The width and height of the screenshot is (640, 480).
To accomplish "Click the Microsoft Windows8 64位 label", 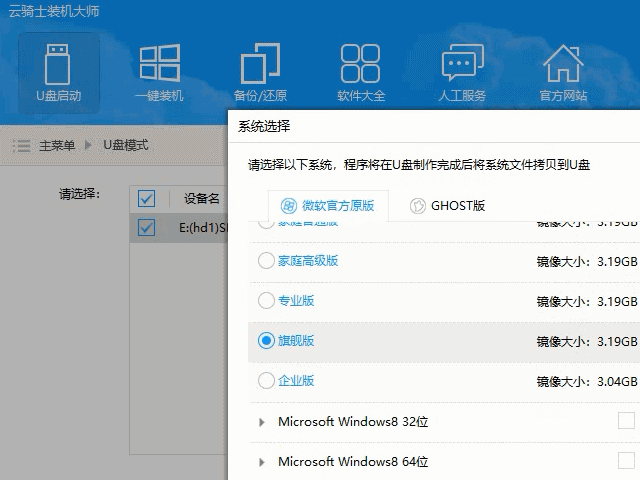I will [353, 461].
